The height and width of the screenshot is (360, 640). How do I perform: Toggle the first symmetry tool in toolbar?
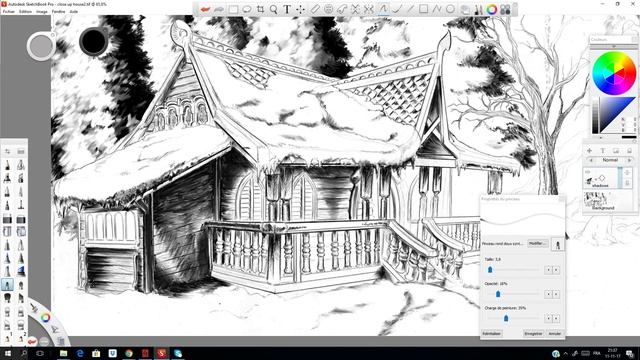(355, 9)
